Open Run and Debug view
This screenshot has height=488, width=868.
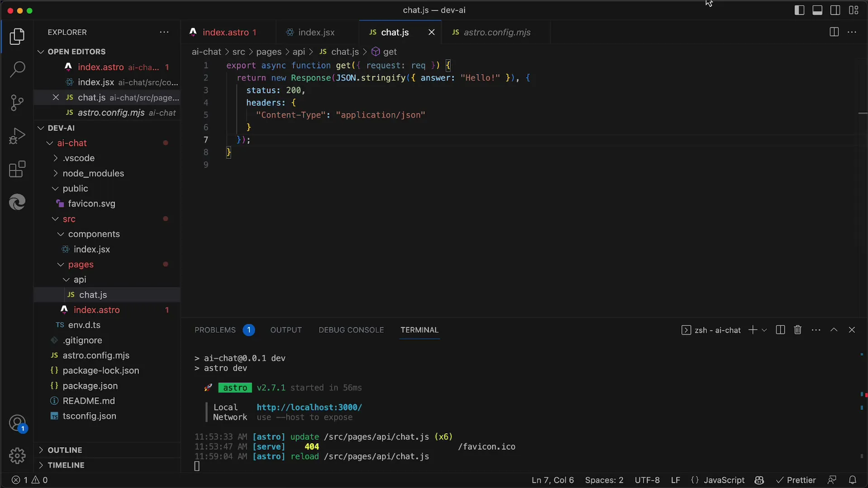click(x=17, y=136)
